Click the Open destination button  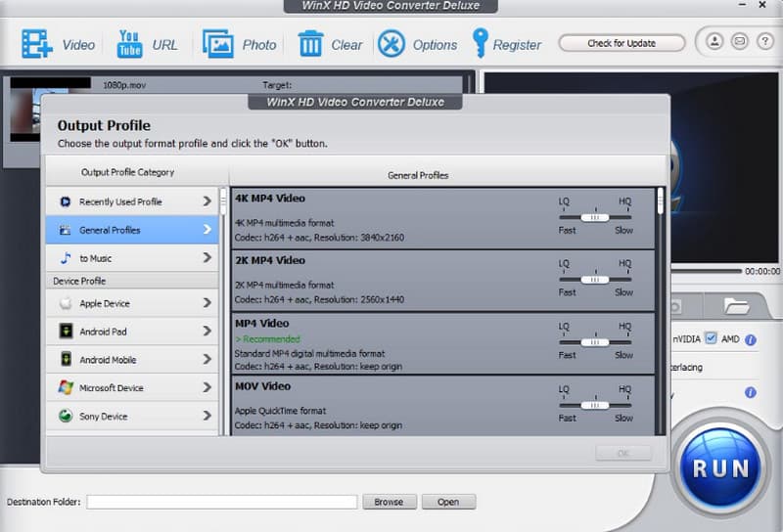pos(448,502)
